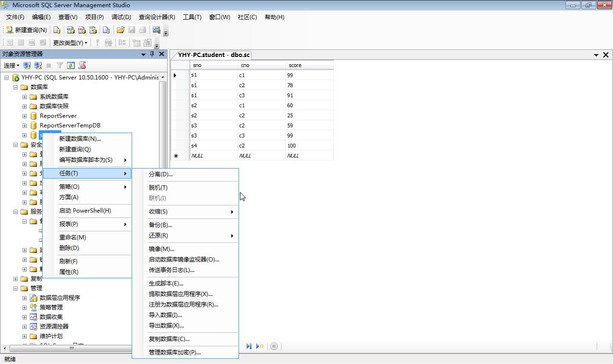Collapse the YHY-PC server node

coord(6,78)
